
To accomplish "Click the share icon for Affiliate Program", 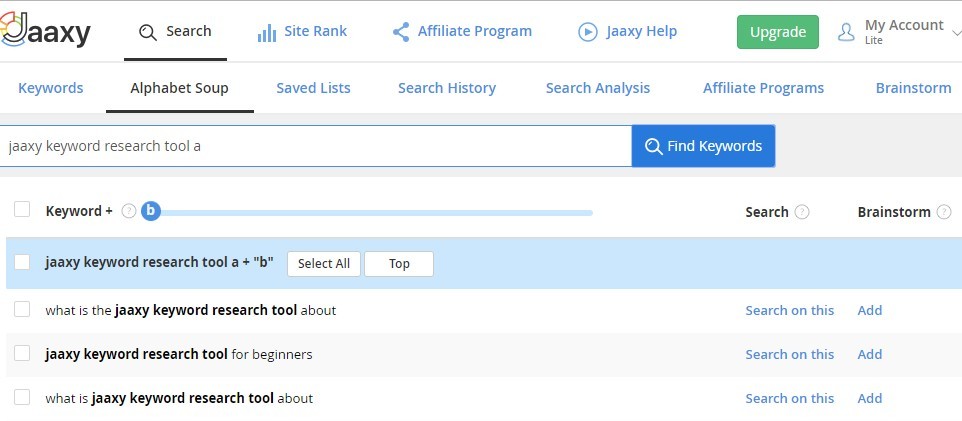I will tap(401, 32).
